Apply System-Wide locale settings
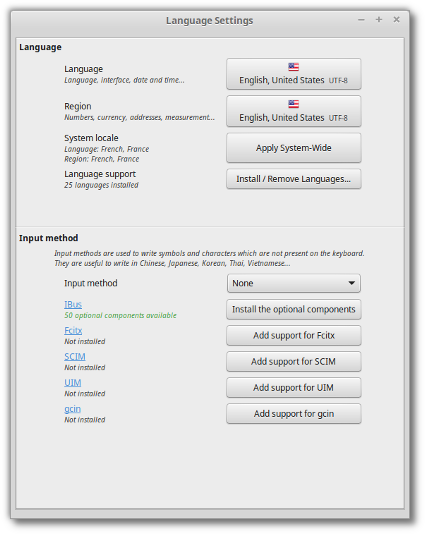 coord(294,148)
